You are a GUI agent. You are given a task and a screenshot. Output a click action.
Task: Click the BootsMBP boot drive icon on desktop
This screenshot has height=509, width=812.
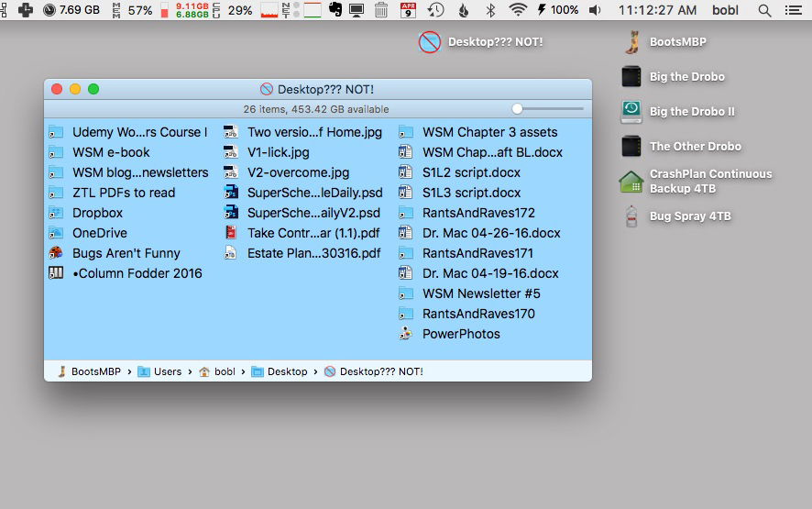[x=631, y=42]
